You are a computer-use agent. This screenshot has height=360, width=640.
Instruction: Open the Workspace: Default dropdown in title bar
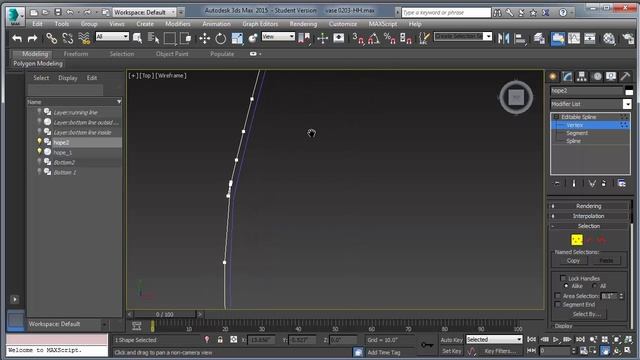pos(144,12)
